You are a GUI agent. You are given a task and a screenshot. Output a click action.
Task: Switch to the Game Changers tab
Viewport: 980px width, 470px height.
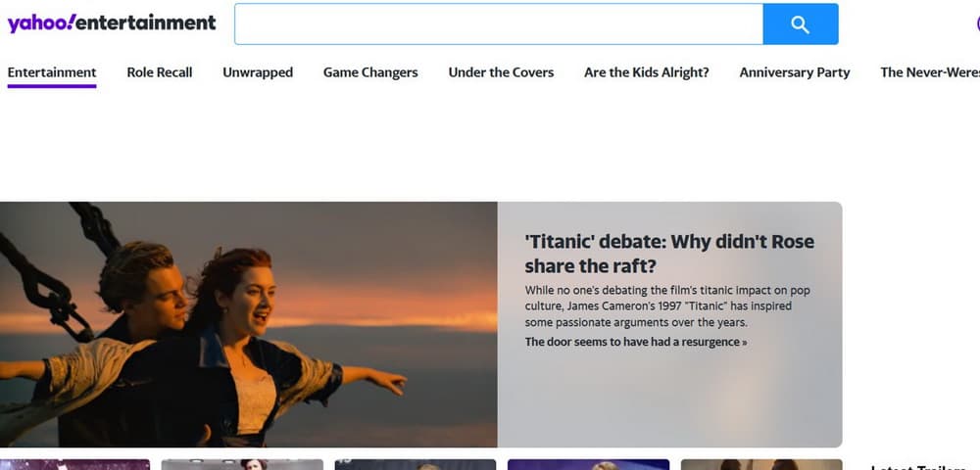[370, 72]
